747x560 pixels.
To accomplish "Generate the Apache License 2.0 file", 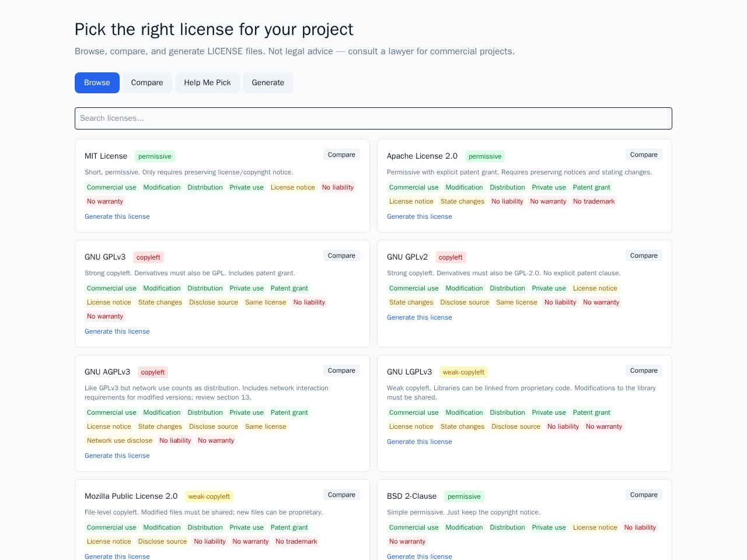I will tap(420, 216).
